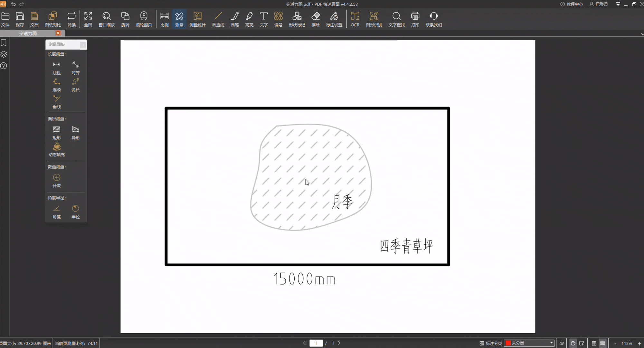Click the help question-mark sidebar icon
Screen dimensions: 644x348
coord(4,66)
